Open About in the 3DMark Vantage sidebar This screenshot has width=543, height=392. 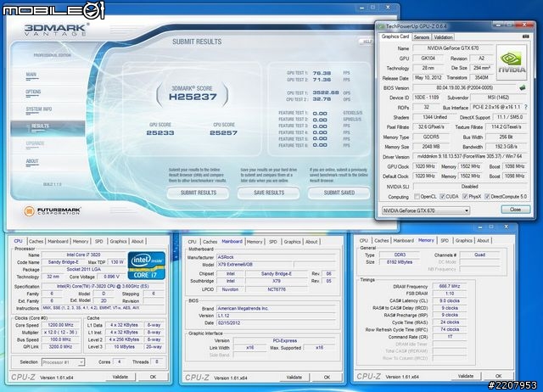point(32,161)
